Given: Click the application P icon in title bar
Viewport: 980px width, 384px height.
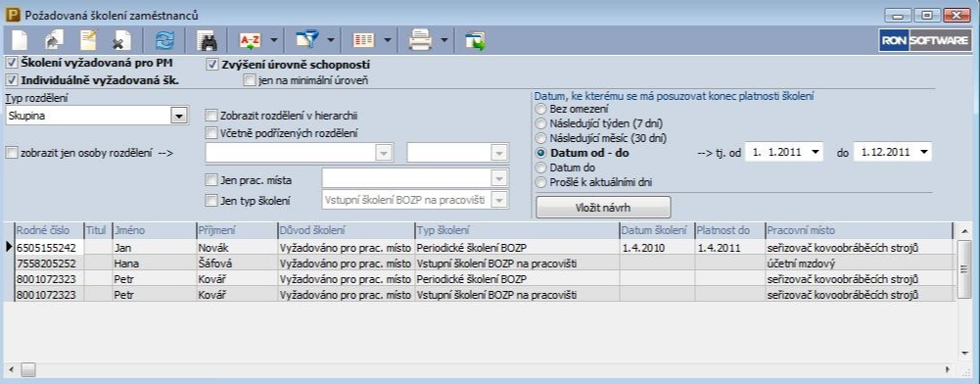Looking at the screenshot, I should pyautogui.click(x=12, y=15).
